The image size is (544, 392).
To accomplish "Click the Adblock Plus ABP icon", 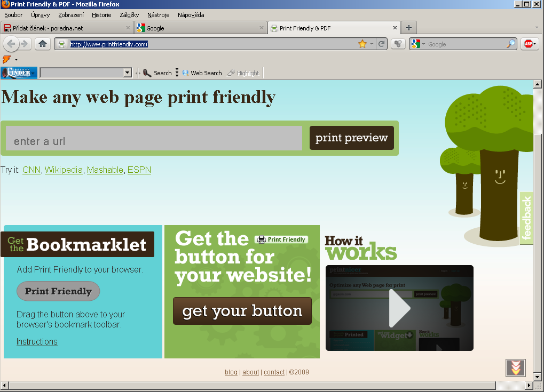I will [x=528, y=44].
